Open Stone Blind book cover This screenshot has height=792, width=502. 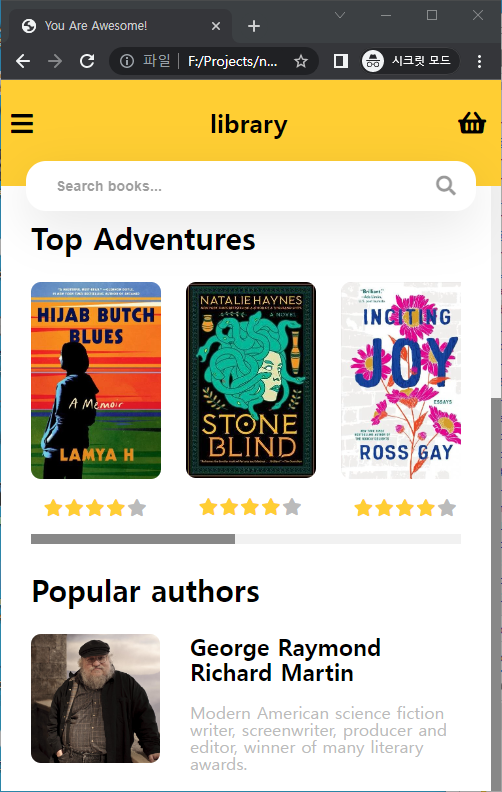click(251, 380)
